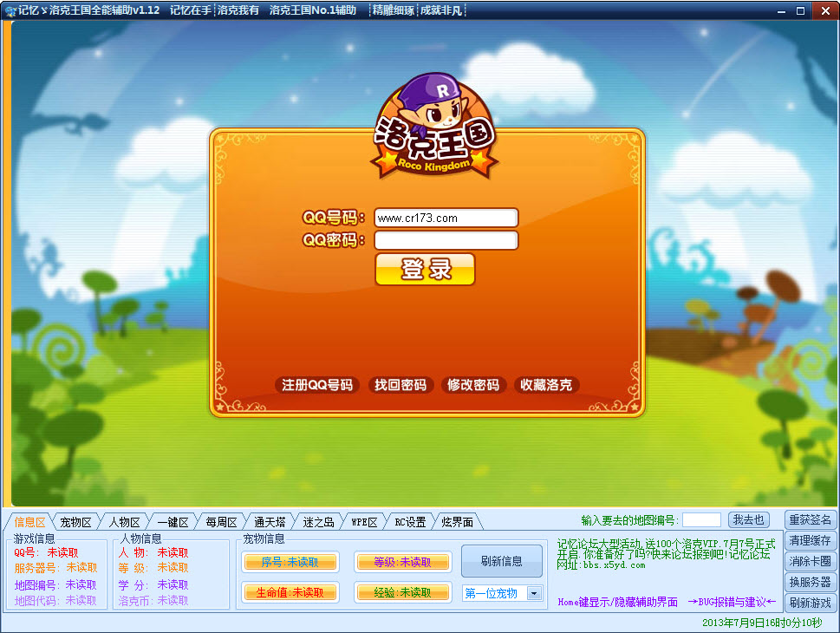Click the 等级: 未读取 character row
840x633 pixels.
tap(153, 568)
